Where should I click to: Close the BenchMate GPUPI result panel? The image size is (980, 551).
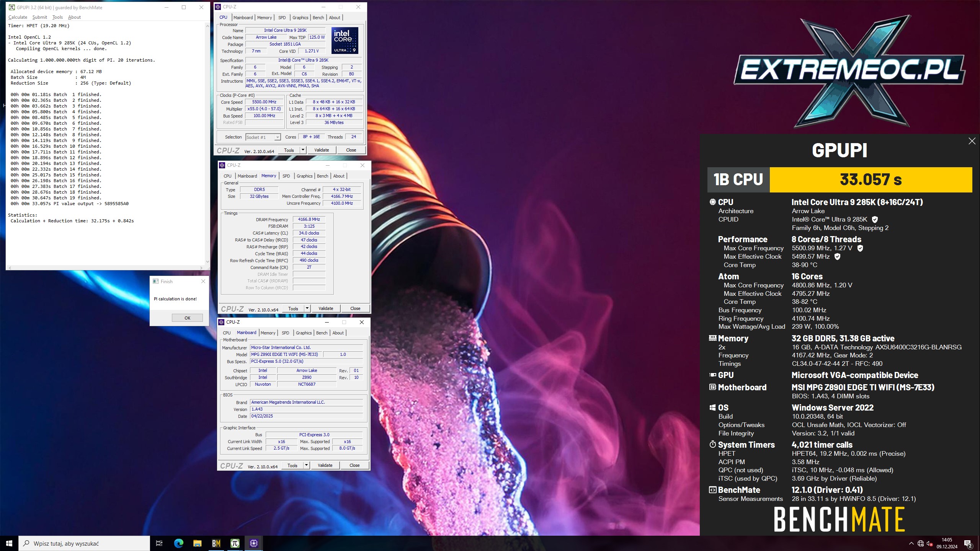pos(972,141)
